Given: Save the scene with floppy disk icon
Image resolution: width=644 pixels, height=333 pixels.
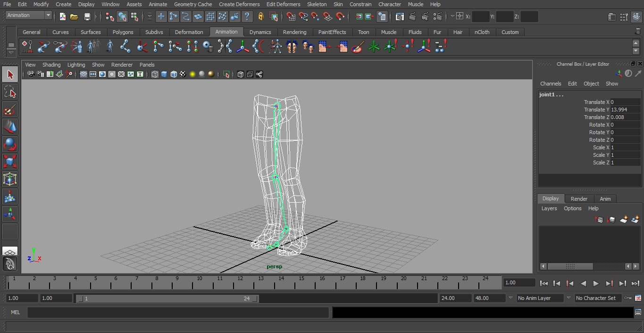Looking at the screenshot, I should coord(87,17).
